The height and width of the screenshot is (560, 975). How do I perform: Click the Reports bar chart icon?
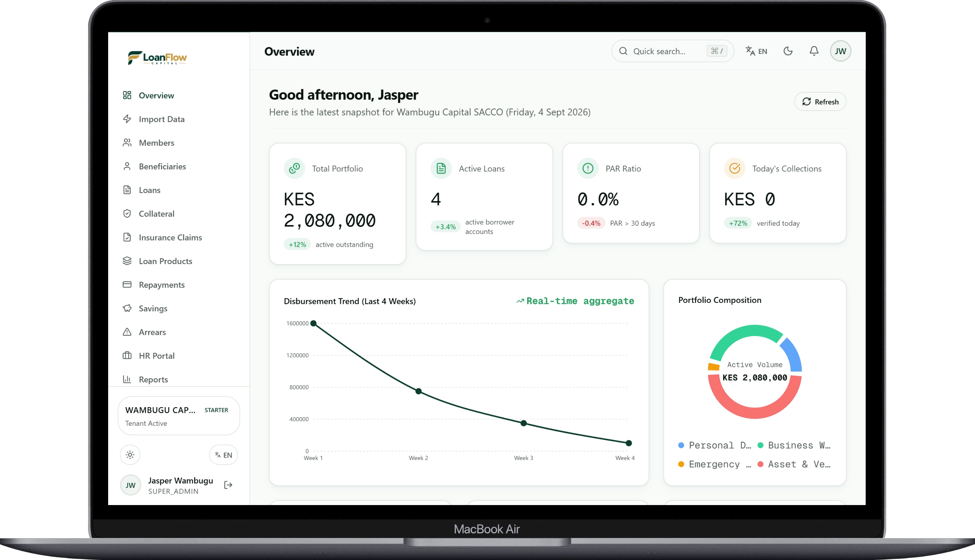(127, 379)
